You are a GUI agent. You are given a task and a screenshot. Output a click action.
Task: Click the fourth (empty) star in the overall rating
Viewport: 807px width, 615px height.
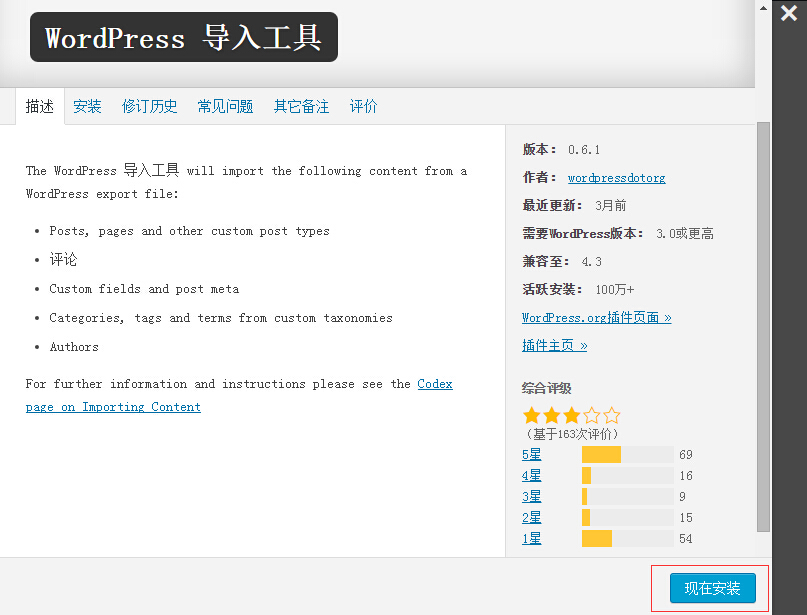[x=592, y=415]
